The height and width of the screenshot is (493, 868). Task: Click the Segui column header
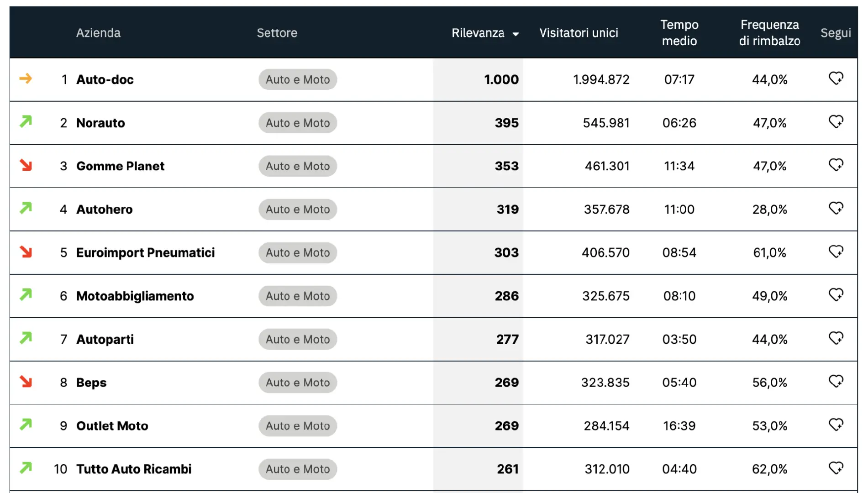click(836, 33)
